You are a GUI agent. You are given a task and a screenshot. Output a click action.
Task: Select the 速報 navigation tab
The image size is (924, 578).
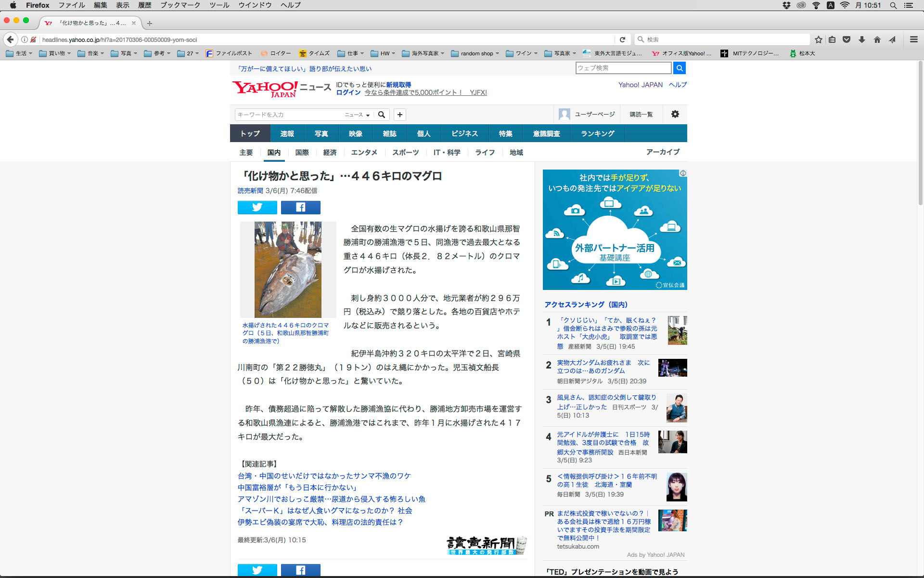(x=287, y=133)
